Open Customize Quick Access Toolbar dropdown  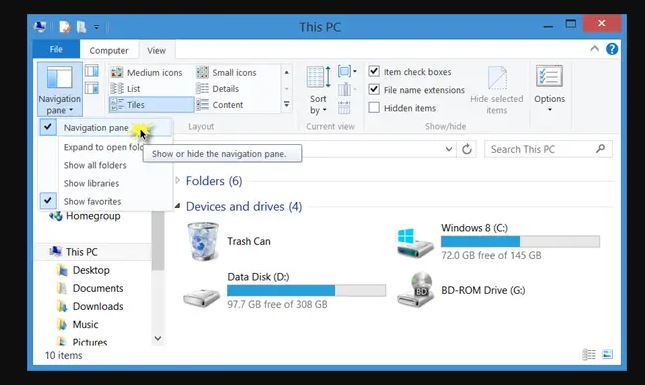[x=96, y=27]
